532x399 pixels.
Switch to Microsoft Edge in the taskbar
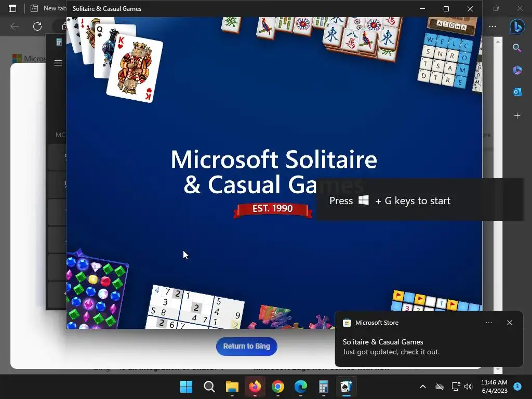(301, 387)
